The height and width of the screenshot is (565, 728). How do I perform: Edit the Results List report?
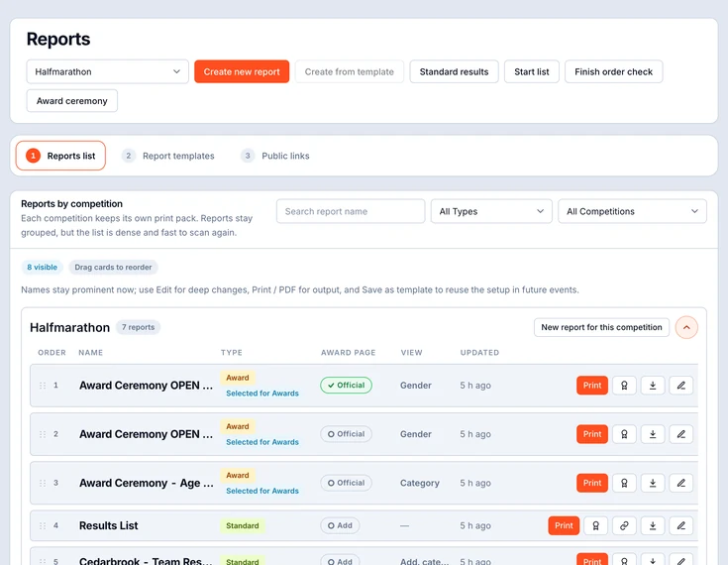(680, 525)
